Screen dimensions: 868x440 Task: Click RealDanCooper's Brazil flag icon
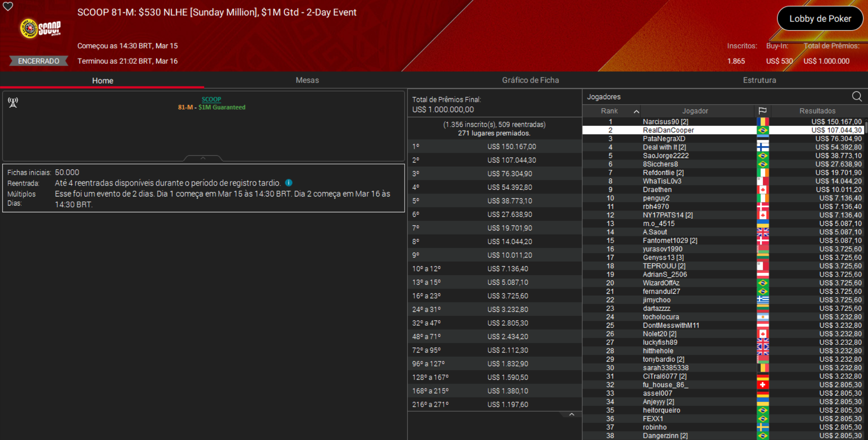tap(763, 130)
